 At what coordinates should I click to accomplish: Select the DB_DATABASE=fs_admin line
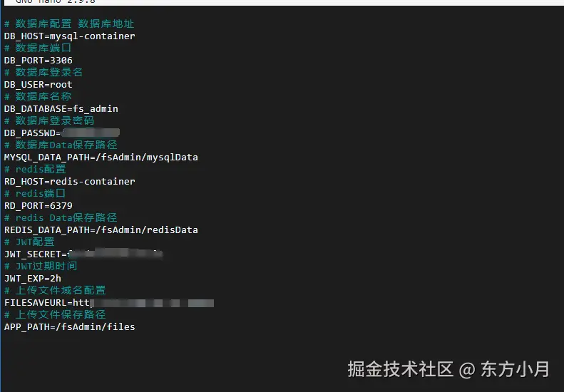click(x=61, y=108)
